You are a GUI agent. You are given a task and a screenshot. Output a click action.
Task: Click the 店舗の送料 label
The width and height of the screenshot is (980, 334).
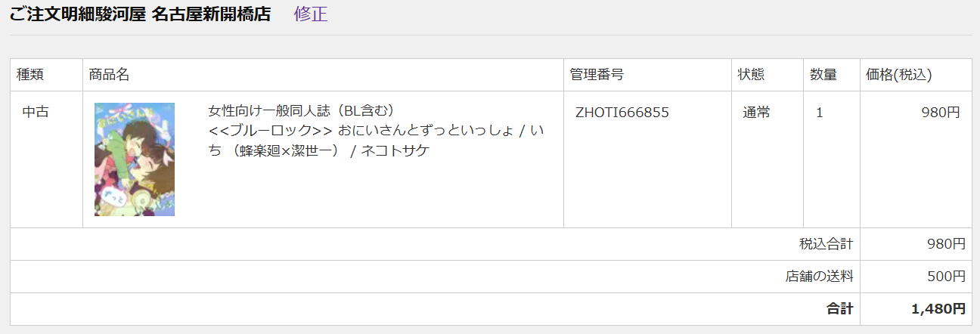click(819, 277)
